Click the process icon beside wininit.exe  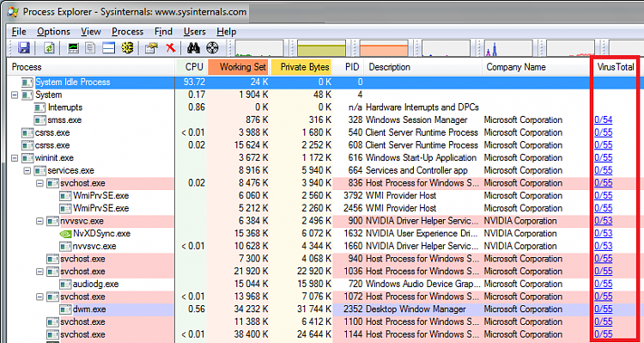coord(27,158)
